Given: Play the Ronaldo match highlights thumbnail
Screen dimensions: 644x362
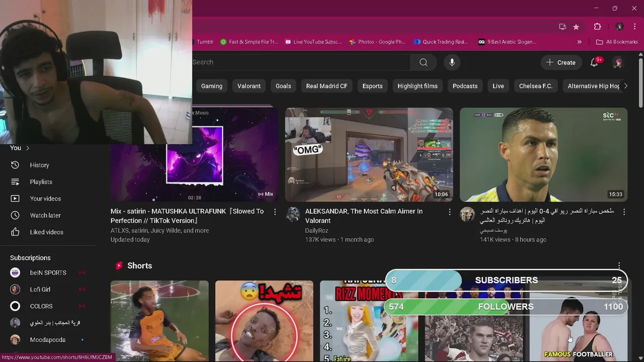Looking at the screenshot, I should pos(543,154).
